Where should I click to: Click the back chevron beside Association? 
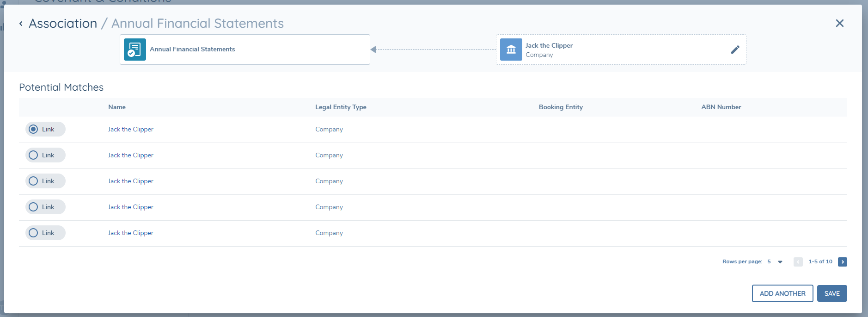coord(21,24)
